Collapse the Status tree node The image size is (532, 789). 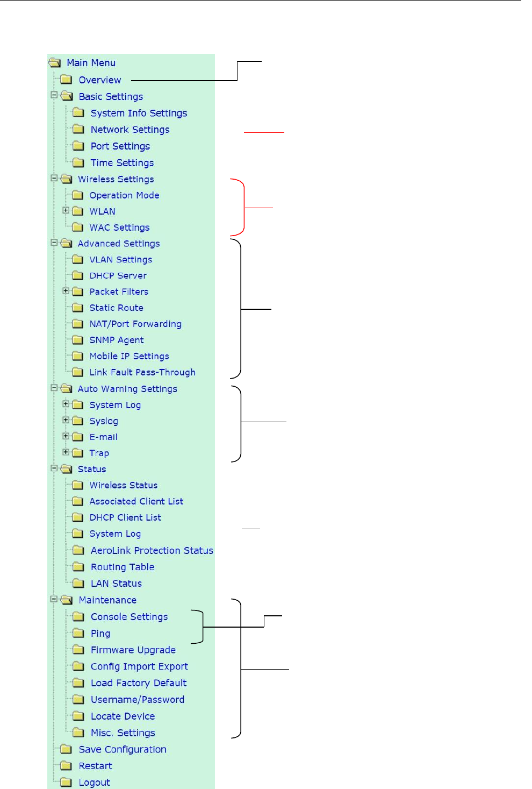[54, 468]
